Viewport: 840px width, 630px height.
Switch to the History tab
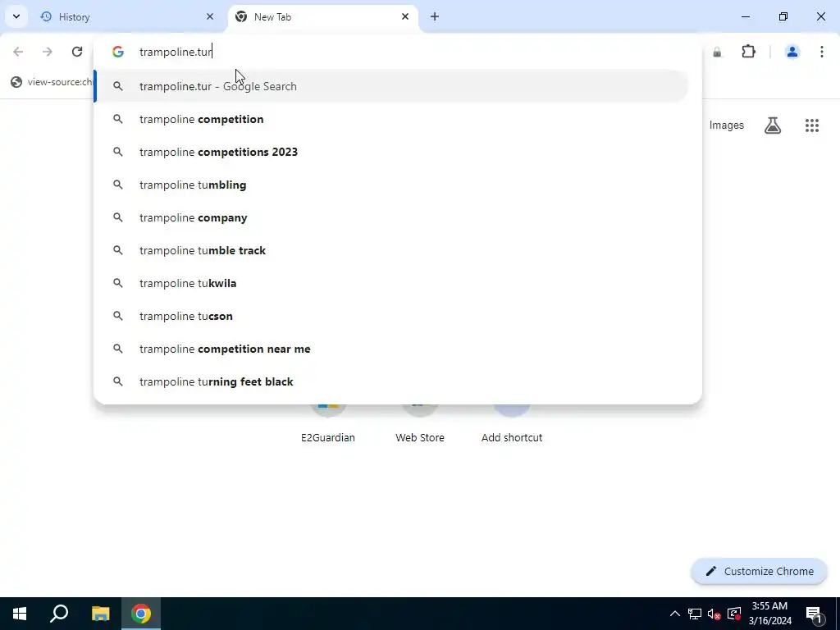pyautogui.click(x=127, y=16)
